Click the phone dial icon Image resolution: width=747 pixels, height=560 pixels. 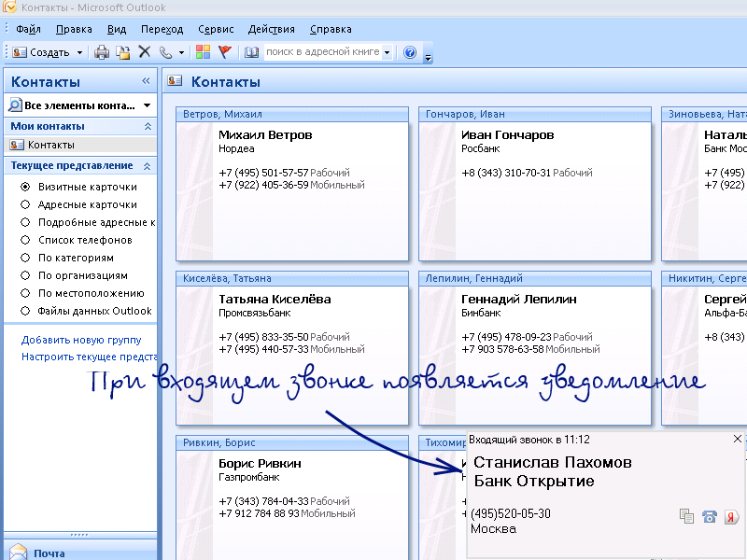click(165, 52)
